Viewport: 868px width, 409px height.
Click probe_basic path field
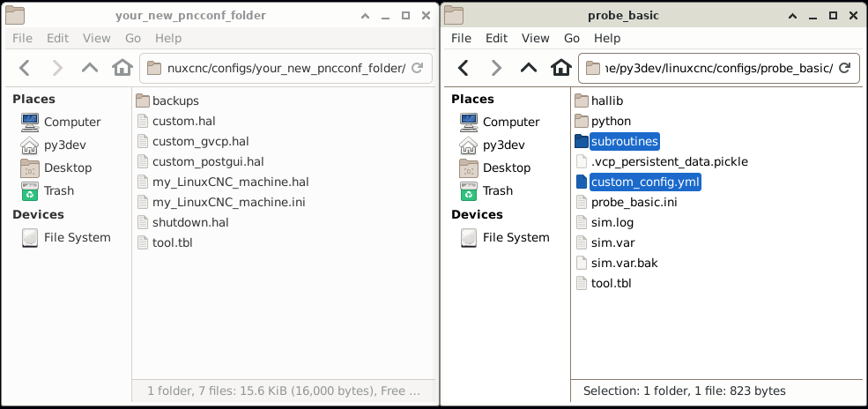pos(720,68)
